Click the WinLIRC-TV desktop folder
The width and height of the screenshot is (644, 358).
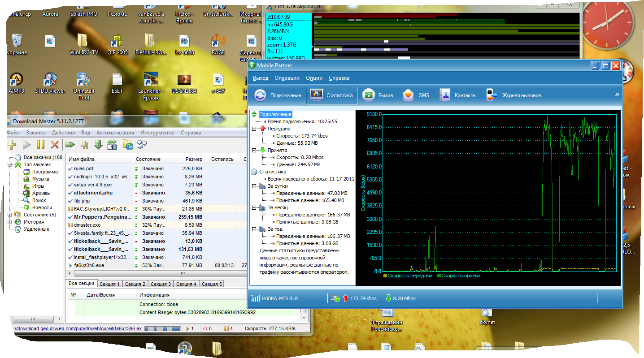pos(83,45)
